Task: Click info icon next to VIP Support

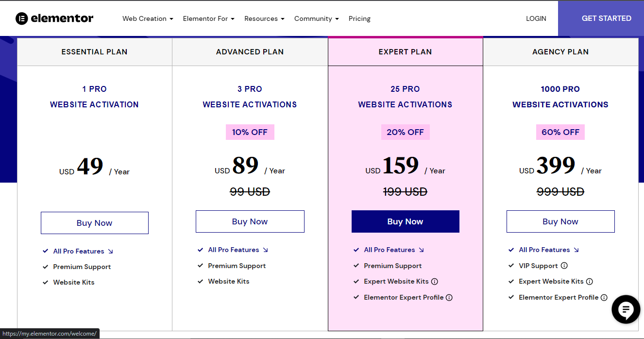Action: 564,266
